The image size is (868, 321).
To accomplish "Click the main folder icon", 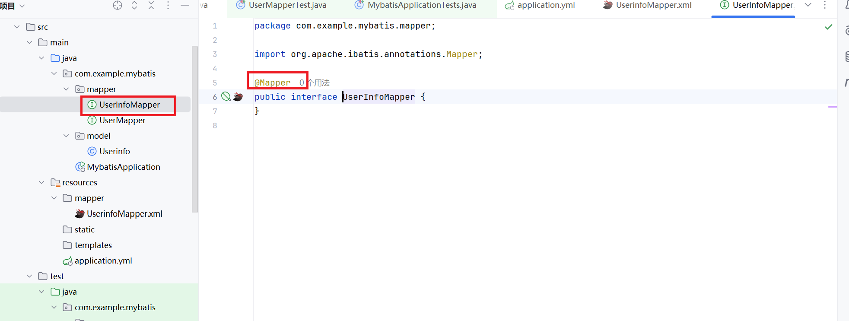I will tap(43, 42).
